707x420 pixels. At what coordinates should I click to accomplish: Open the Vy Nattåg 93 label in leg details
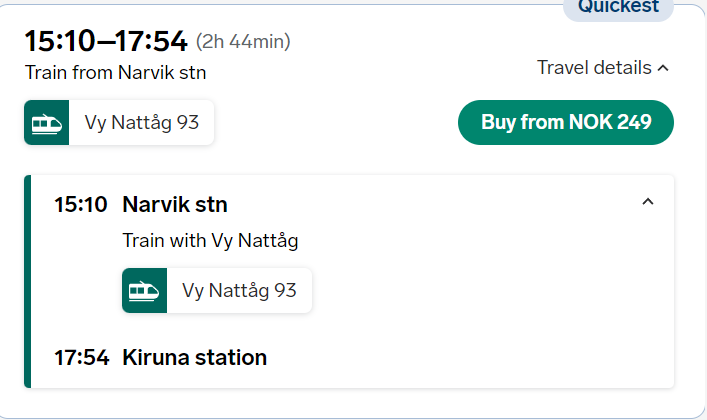coord(239,291)
